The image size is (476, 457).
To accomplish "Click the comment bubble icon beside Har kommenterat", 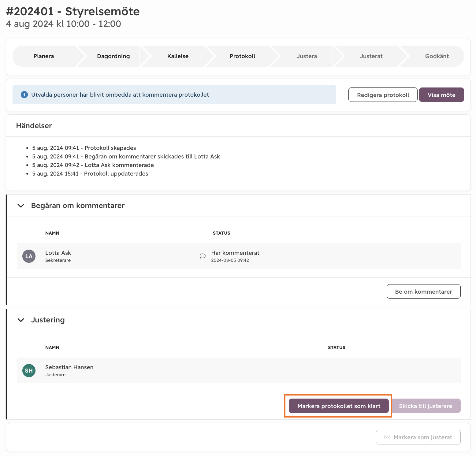I will pyautogui.click(x=203, y=256).
